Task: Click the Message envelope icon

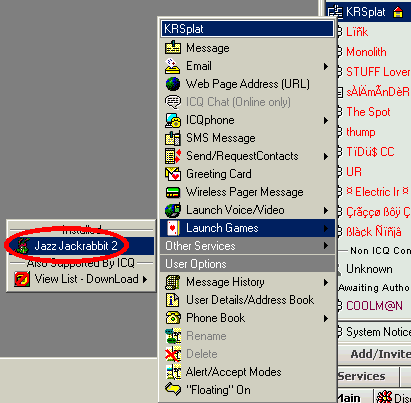Action: click(173, 48)
